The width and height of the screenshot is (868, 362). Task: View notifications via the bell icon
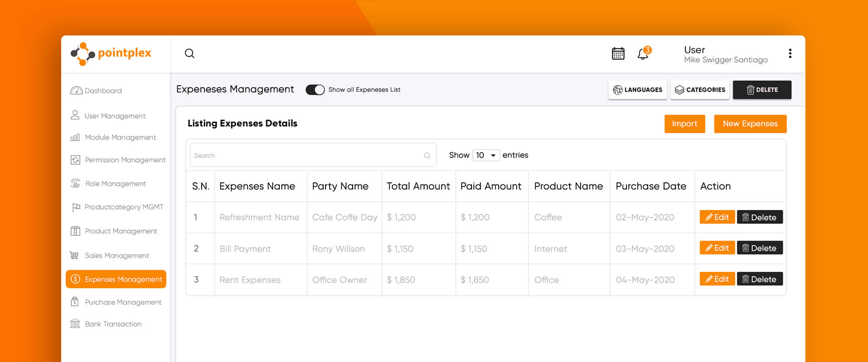point(644,53)
